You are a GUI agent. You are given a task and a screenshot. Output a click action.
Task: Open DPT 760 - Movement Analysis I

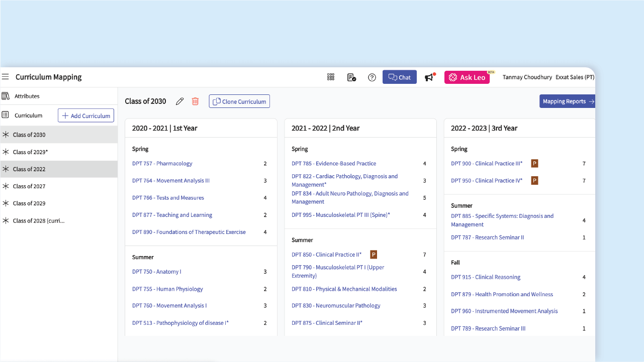pyautogui.click(x=169, y=305)
